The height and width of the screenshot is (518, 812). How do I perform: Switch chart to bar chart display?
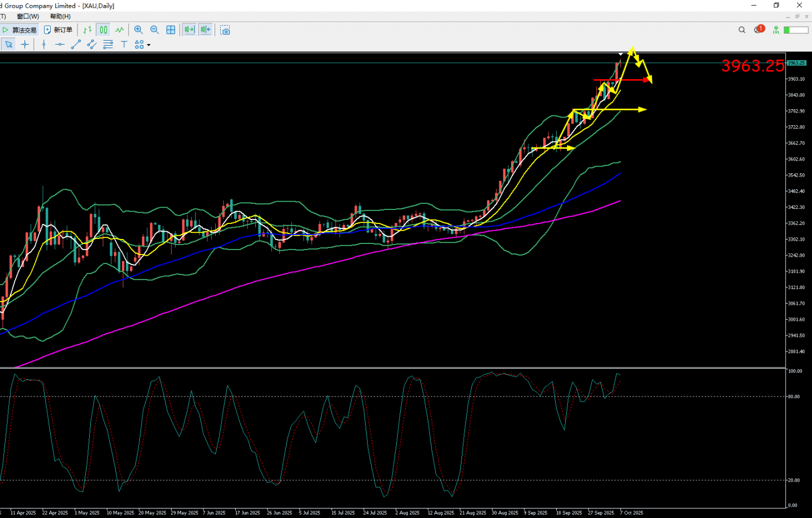pos(87,30)
